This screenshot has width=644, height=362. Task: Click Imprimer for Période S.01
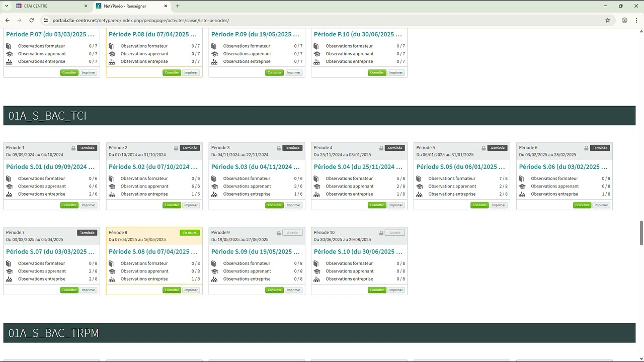click(88, 205)
